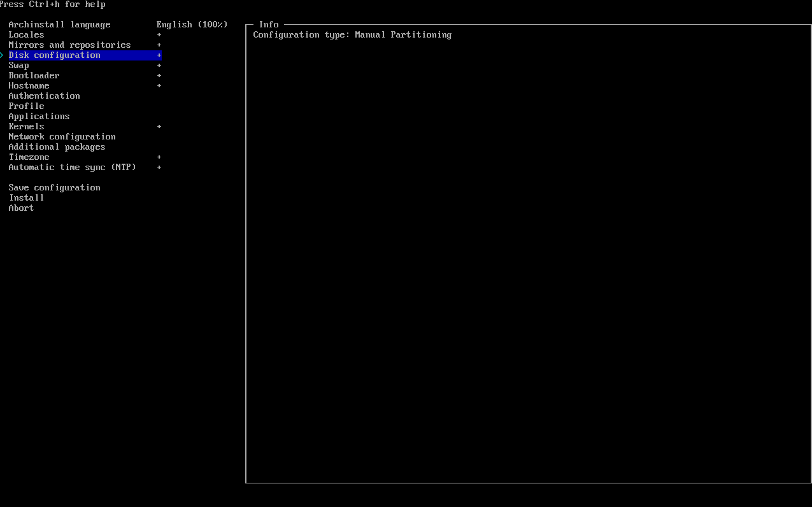812x507 pixels.
Task: Open Additional packages entry
Action: pyautogui.click(x=57, y=146)
